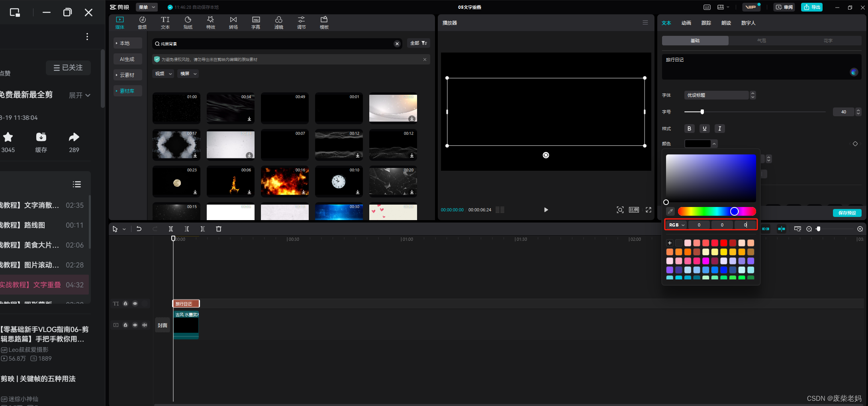Toggle visibility eye on the video track
This screenshot has height=406, width=868.
click(135, 325)
